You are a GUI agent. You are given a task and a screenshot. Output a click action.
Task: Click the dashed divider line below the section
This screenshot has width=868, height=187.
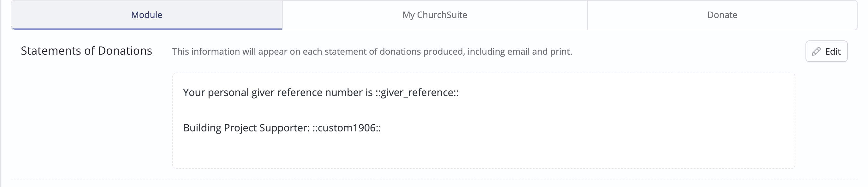pos(434,179)
